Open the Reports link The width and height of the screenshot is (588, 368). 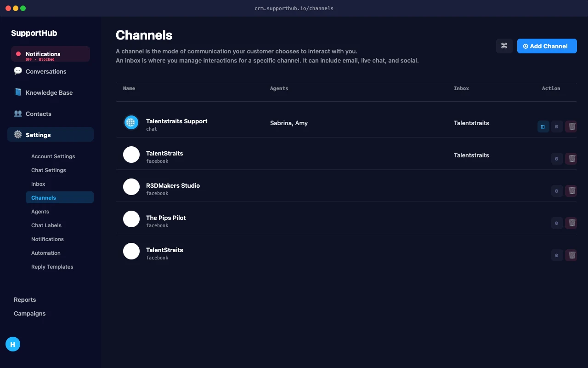pos(25,299)
